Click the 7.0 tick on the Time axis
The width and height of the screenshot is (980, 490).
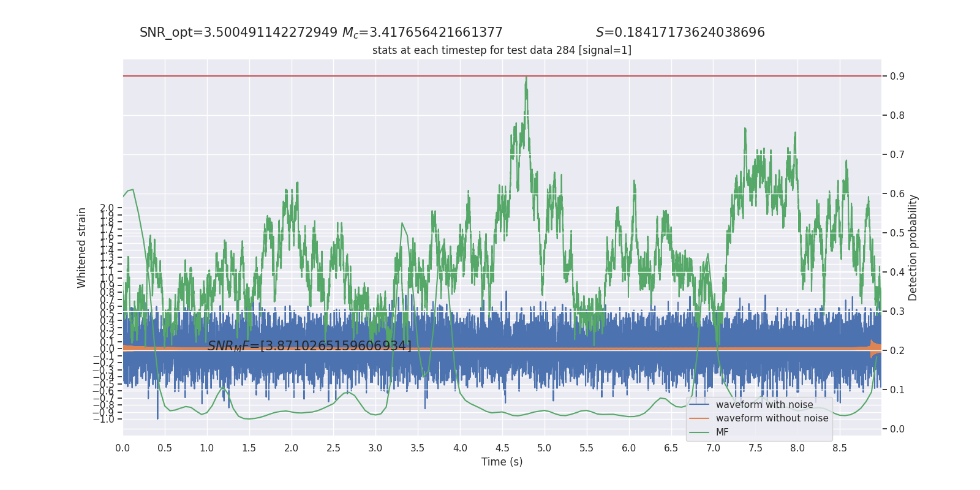pos(714,448)
